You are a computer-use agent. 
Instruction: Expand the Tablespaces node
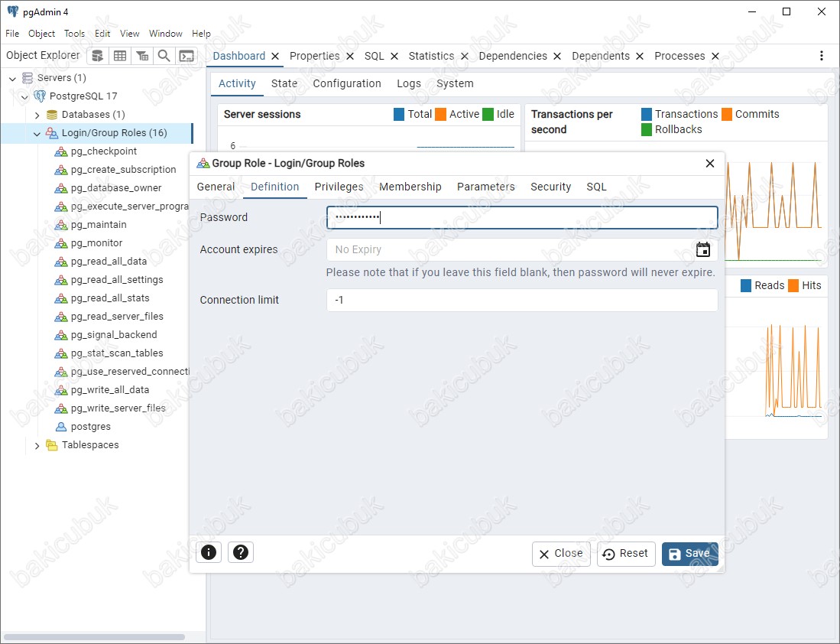(37, 446)
